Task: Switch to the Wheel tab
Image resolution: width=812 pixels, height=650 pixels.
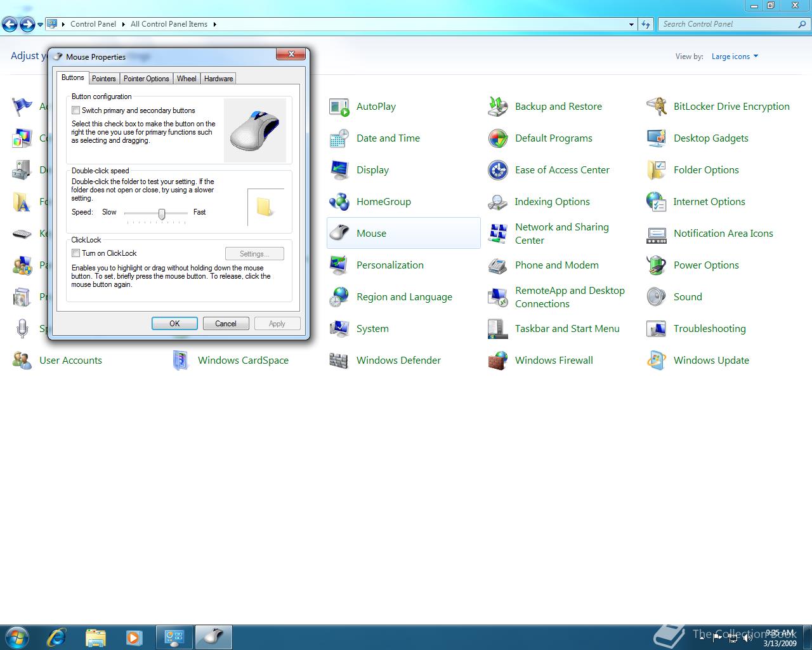Action: (x=187, y=79)
